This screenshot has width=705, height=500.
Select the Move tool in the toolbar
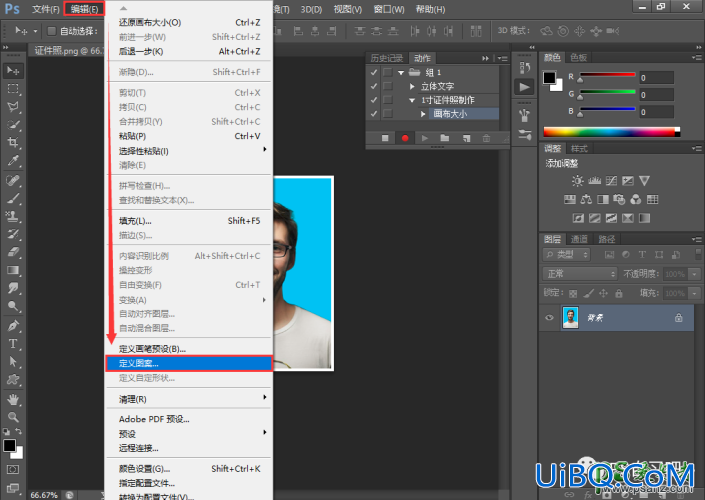tap(13, 71)
